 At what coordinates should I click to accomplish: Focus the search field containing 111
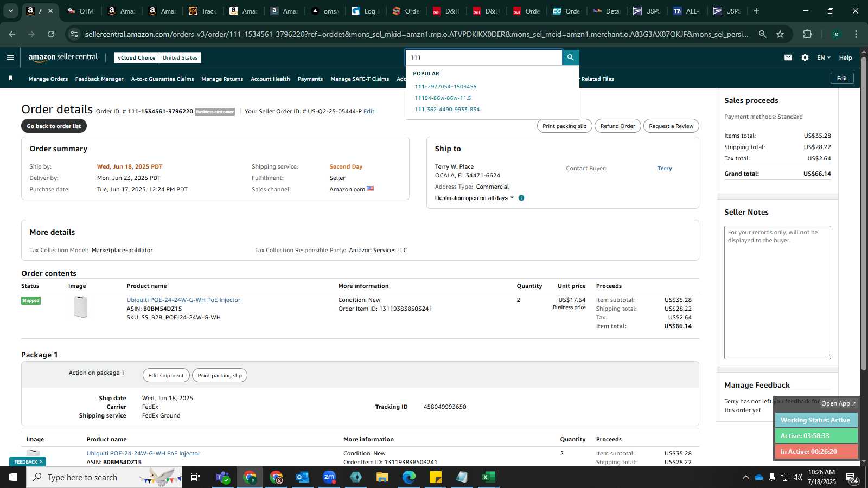[484, 57]
